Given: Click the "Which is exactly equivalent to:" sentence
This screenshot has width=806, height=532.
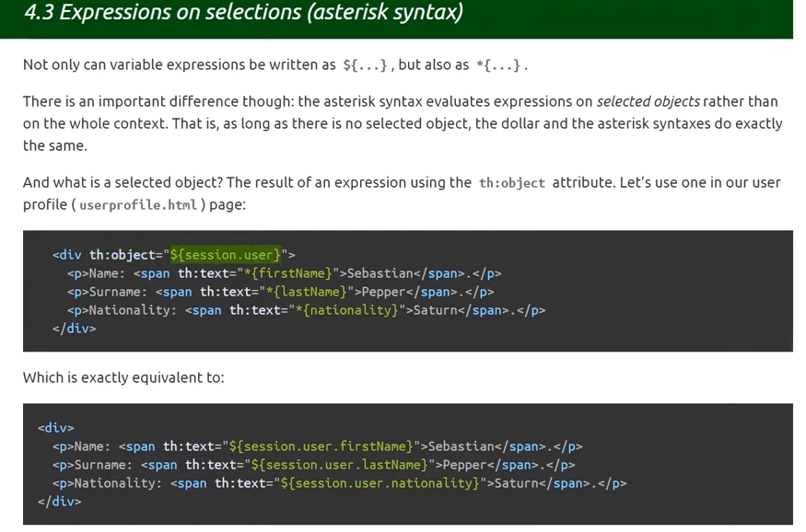Looking at the screenshot, I should 123,377.
